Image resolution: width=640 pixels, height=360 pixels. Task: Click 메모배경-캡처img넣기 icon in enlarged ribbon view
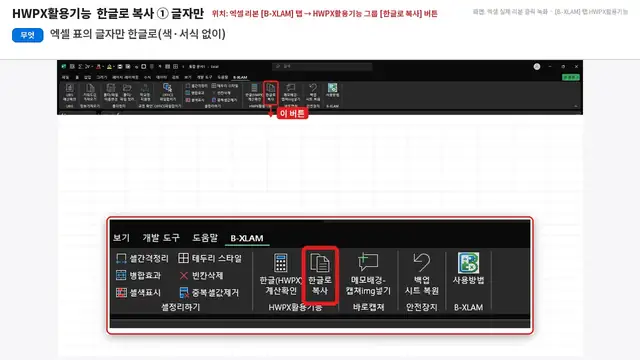[368, 262]
